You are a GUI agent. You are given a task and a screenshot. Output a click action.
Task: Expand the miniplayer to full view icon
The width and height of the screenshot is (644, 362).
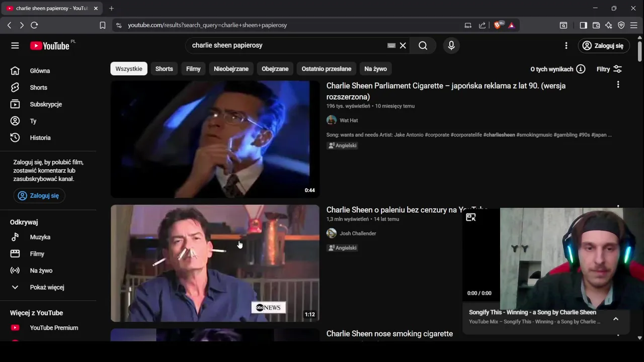coord(471,217)
